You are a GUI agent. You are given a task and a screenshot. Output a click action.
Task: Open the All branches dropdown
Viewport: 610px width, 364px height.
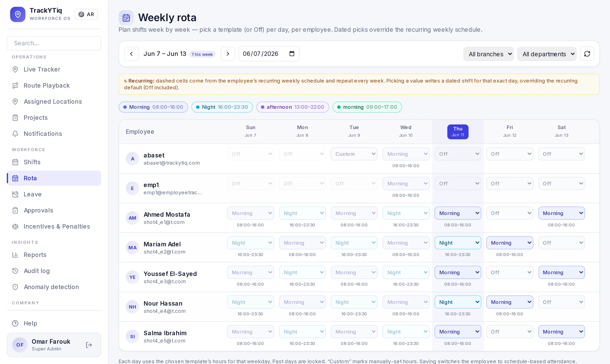coord(488,54)
